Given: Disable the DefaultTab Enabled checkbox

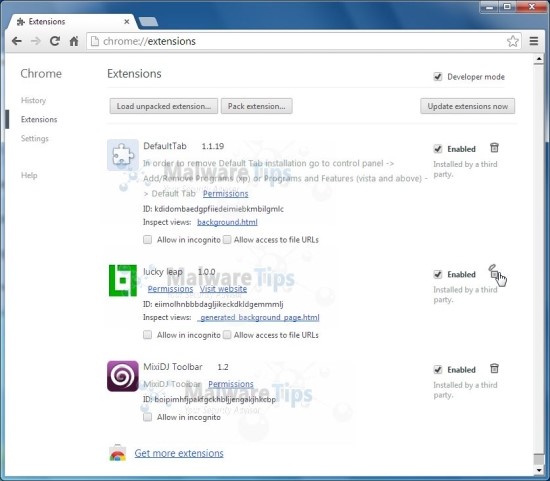Looking at the screenshot, I should (437, 149).
